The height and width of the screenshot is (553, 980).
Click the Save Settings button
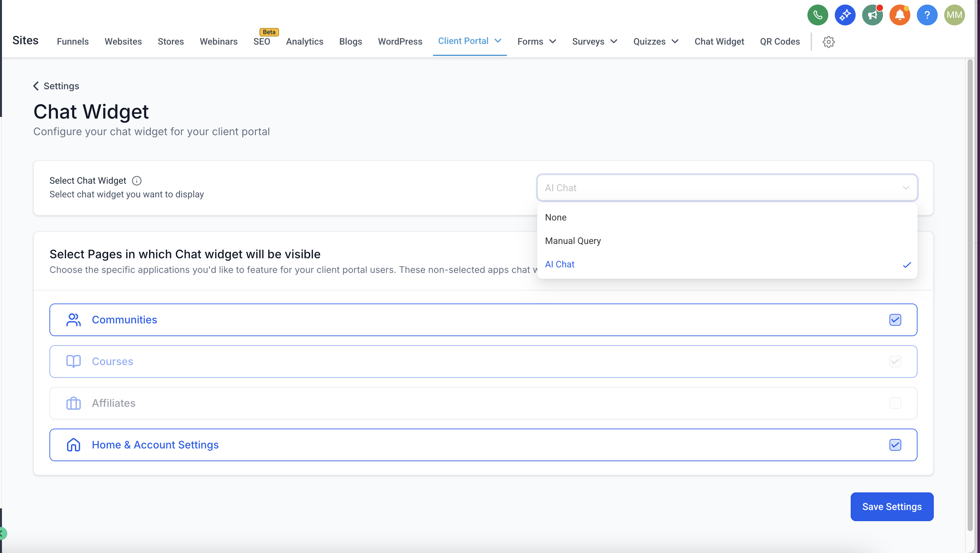[892, 506]
